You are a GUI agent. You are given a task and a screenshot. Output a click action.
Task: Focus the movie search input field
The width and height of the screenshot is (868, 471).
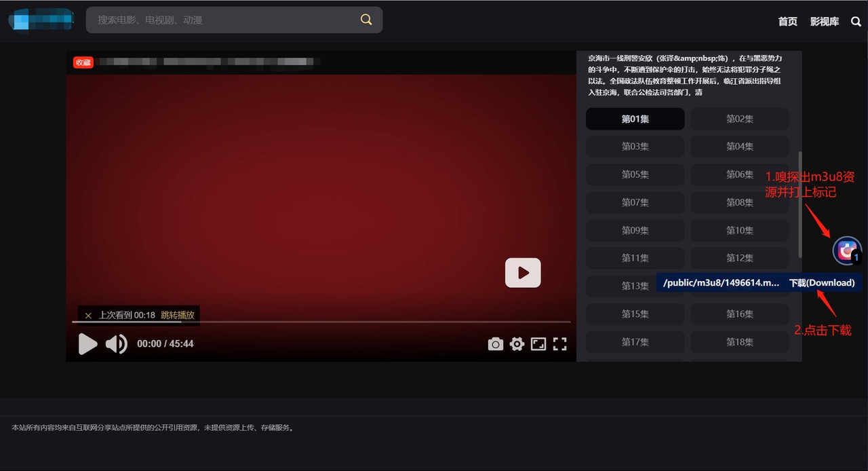[x=224, y=20]
